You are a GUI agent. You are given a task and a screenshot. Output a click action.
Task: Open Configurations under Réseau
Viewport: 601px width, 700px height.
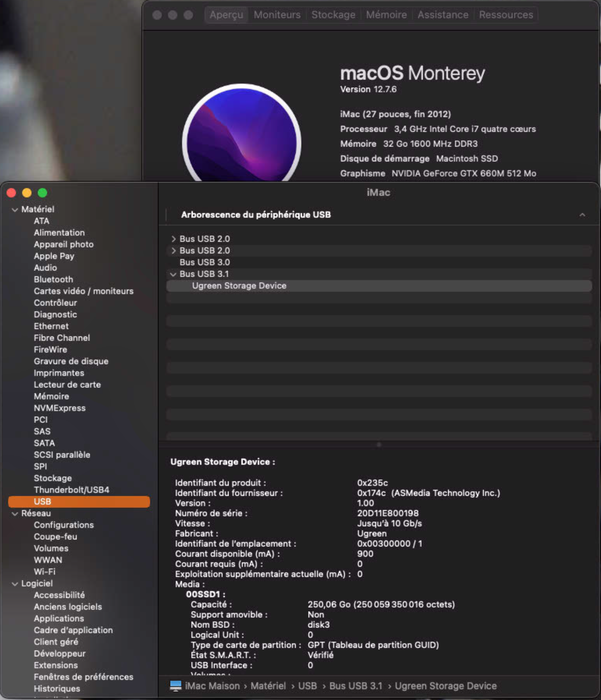[x=64, y=525]
